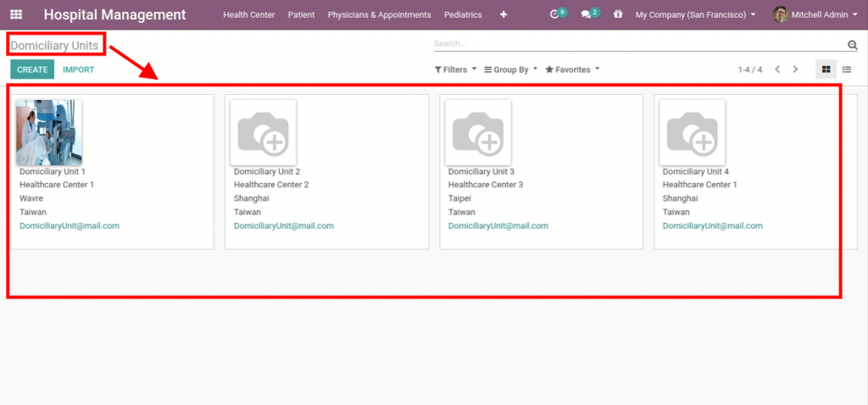
Task: Click into the Search input field
Action: pyautogui.click(x=636, y=44)
